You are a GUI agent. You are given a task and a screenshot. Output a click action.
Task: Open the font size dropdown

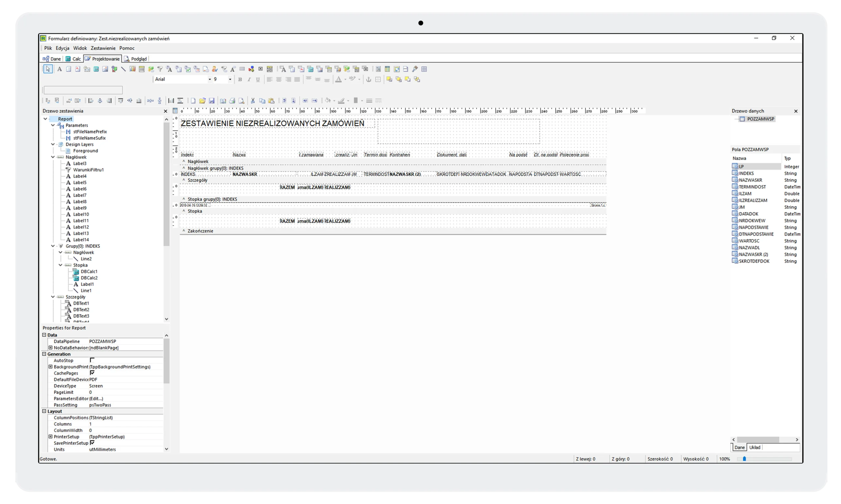click(230, 79)
